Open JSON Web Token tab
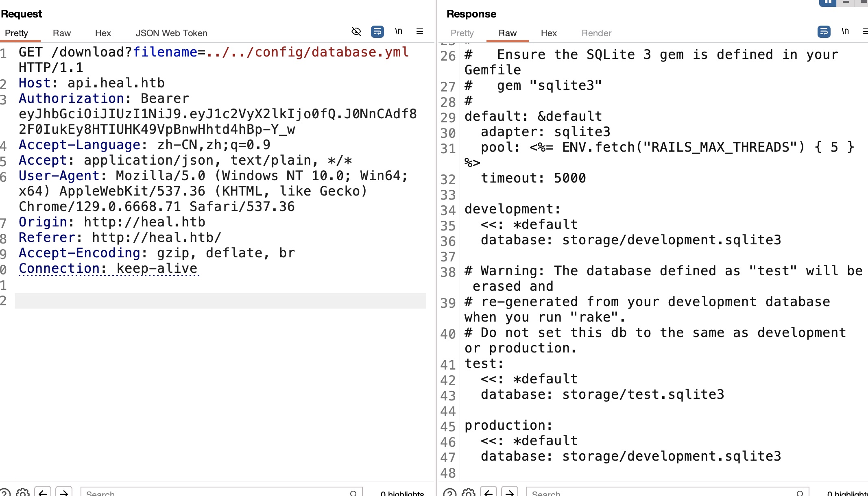 point(171,33)
